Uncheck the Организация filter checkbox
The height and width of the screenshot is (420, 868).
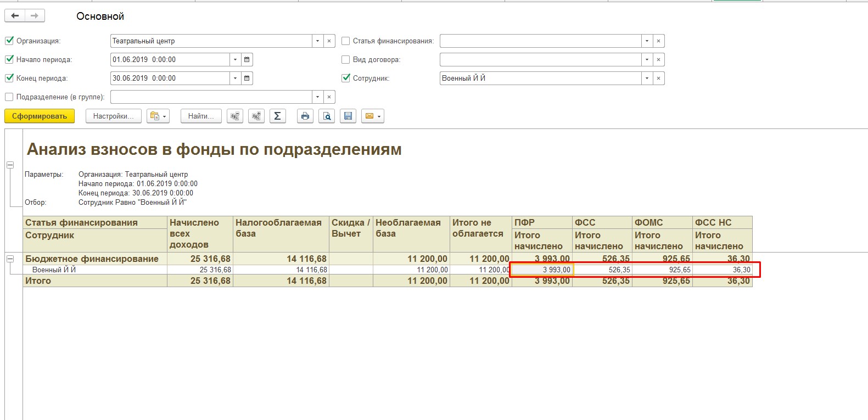tap(9, 41)
